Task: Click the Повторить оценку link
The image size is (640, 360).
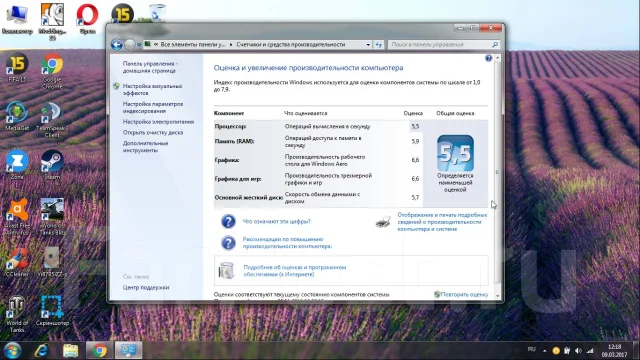Action: [464, 294]
